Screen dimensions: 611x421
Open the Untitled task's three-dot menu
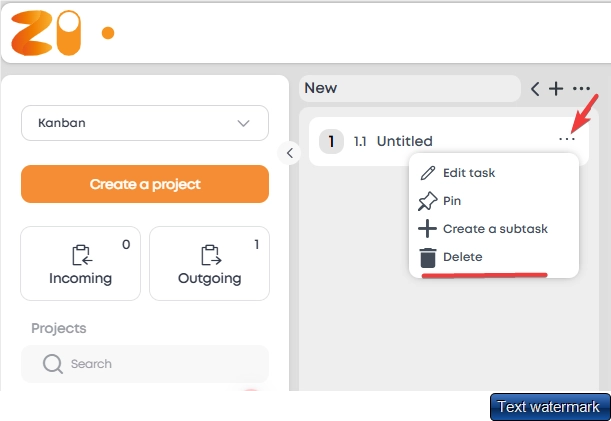coord(567,140)
